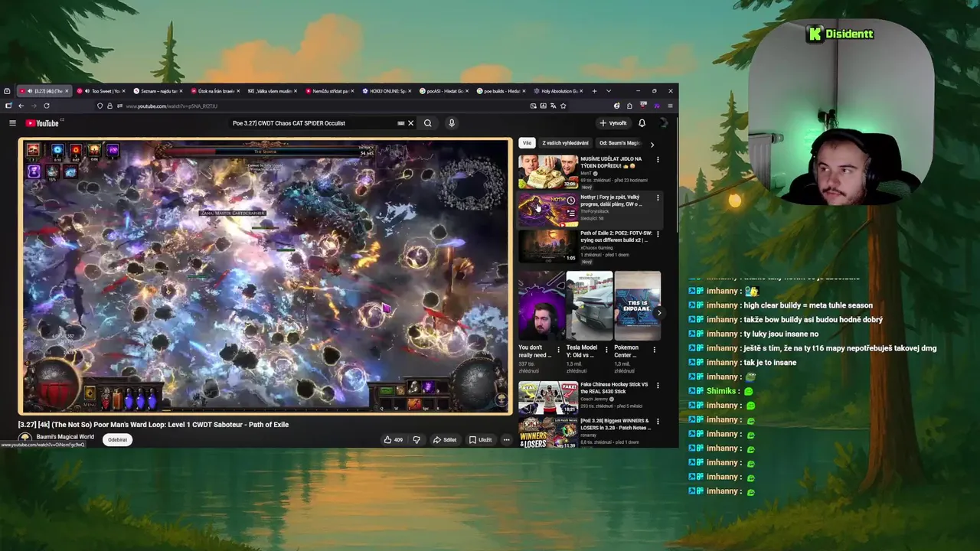The image size is (980, 551).
Task: Click the Disidentt Kick channel badge
Action: click(x=840, y=34)
